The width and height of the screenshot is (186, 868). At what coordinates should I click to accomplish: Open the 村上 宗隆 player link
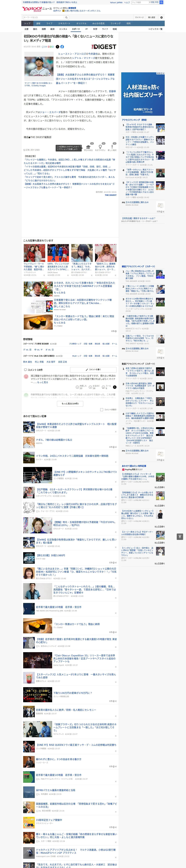click(39, 362)
